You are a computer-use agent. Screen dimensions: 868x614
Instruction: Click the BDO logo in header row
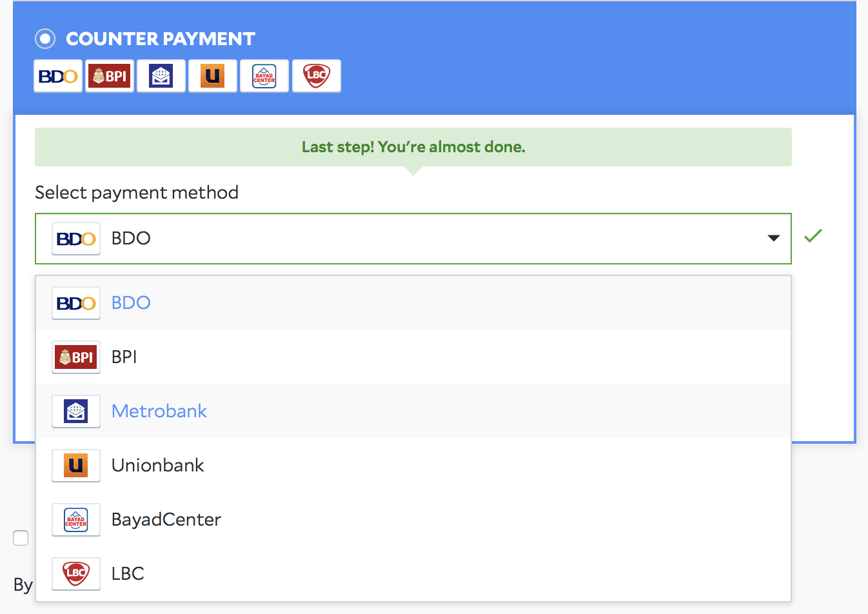point(58,76)
